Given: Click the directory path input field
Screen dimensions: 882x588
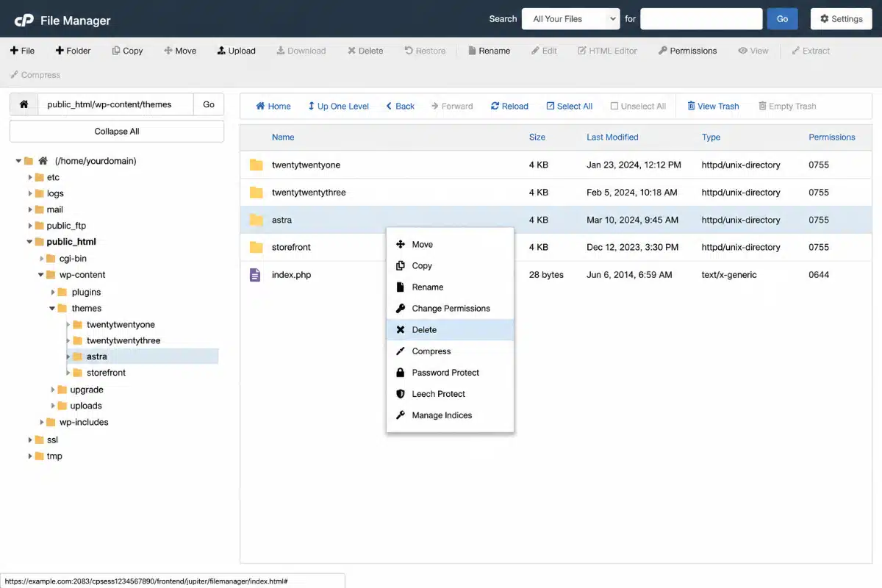Looking at the screenshot, I should tap(116, 104).
